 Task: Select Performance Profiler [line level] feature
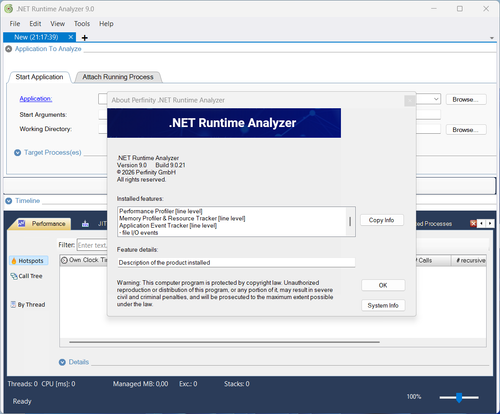pyautogui.click(x=161, y=211)
